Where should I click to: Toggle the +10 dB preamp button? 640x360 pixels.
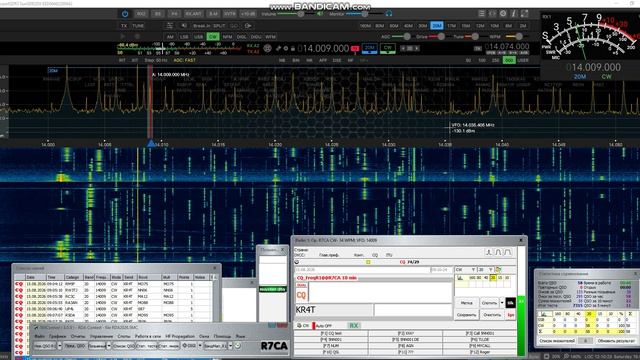click(x=248, y=14)
